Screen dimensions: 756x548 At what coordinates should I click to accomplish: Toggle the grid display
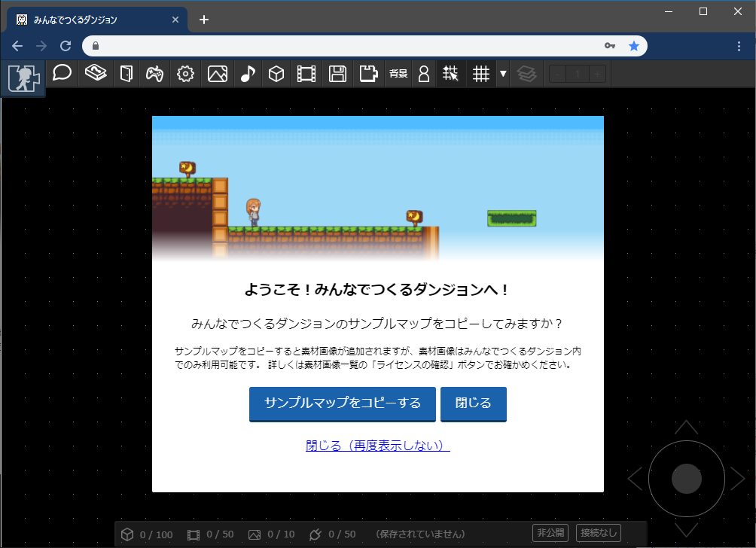(x=481, y=73)
